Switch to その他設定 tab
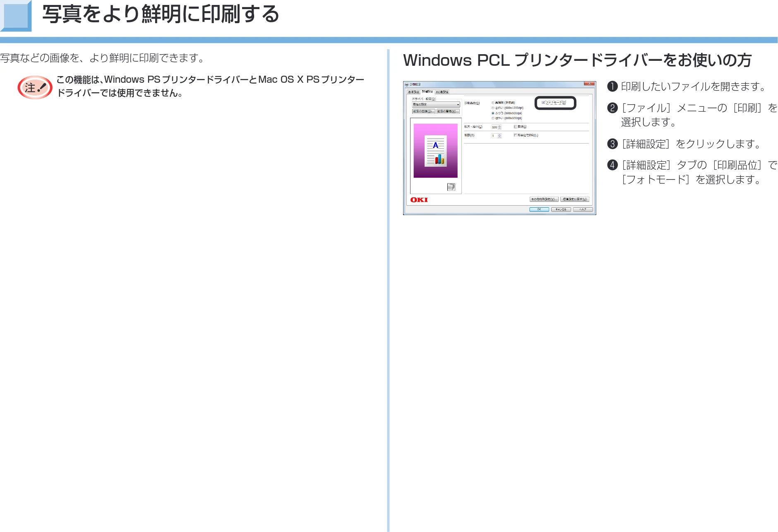This screenshot has width=778, height=532. 442,92
